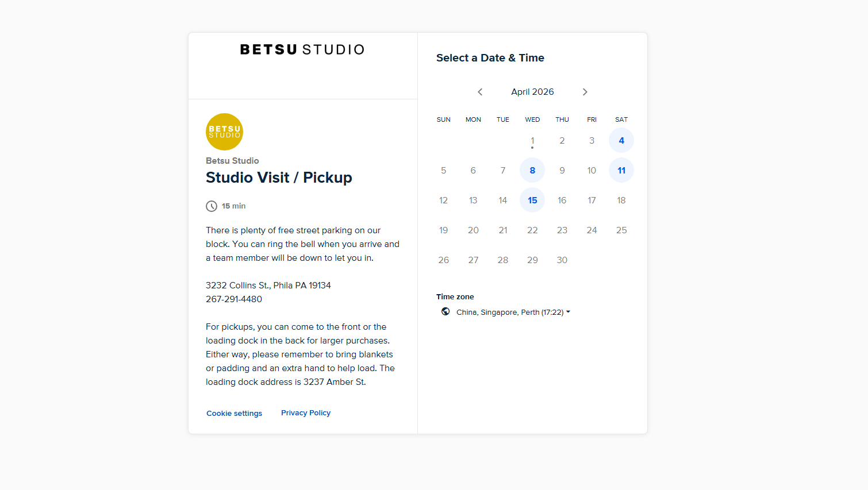Viewport: 868px width, 490px height.
Task: Click the studio phone number 267-291-4480
Action: [234, 299]
